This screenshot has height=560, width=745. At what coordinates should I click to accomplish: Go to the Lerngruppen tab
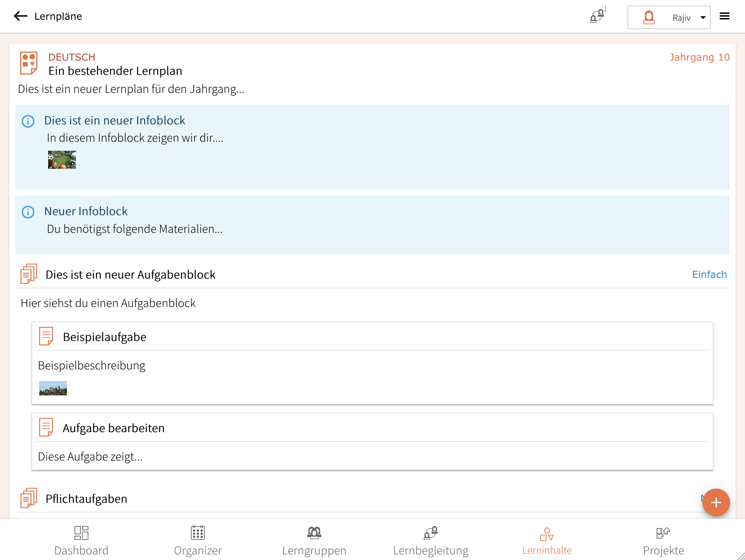[x=314, y=540]
